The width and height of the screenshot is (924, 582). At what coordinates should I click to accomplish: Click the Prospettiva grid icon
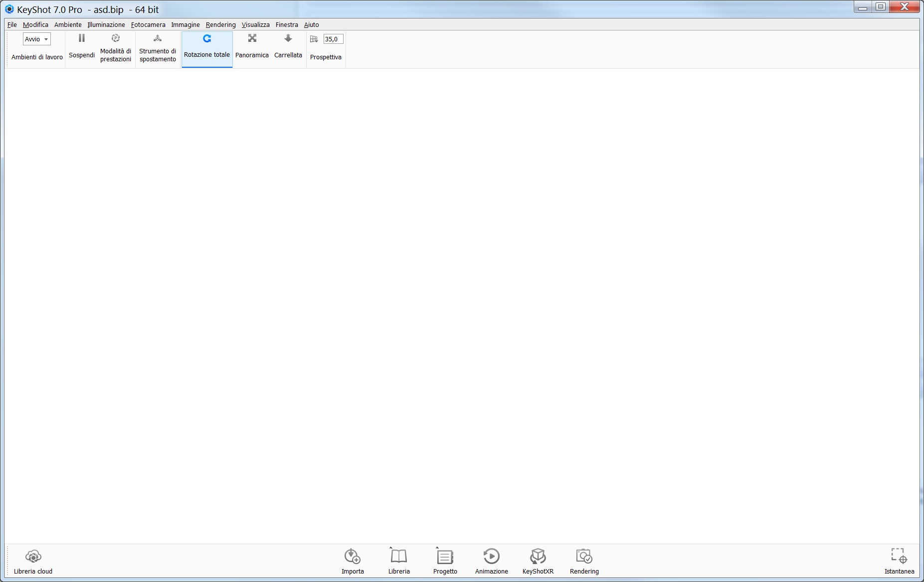314,39
